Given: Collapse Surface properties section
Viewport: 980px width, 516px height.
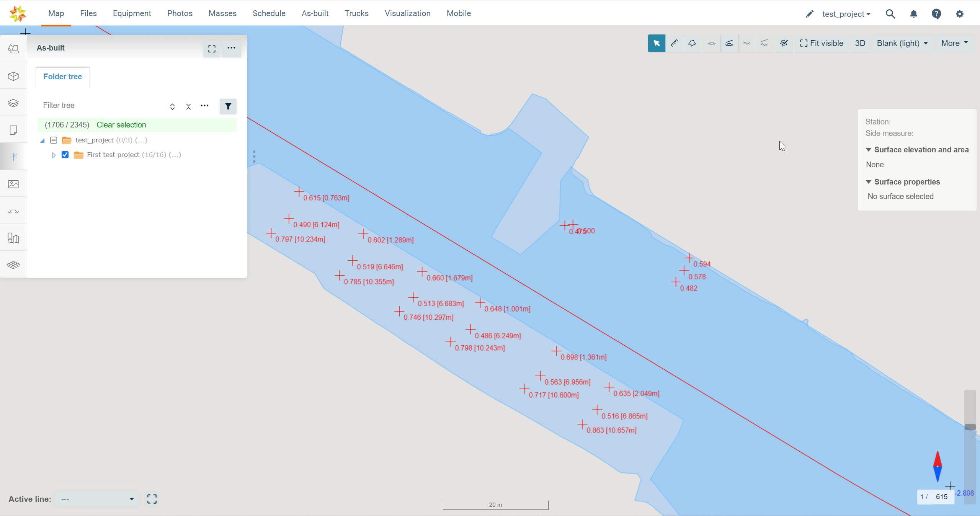Looking at the screenshot, I should click(868, 182).
